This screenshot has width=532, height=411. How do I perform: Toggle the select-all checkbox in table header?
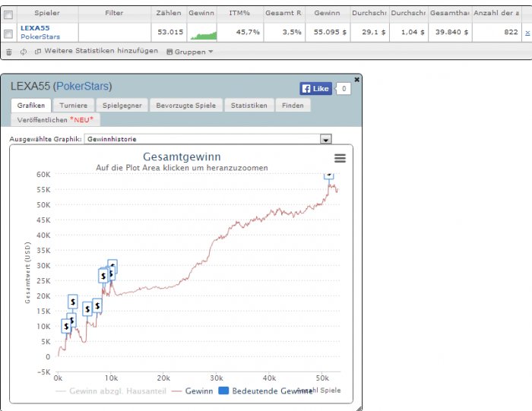8,14
